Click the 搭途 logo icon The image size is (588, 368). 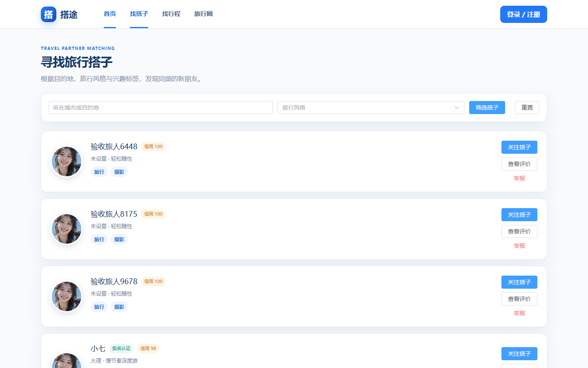point(49,14)
